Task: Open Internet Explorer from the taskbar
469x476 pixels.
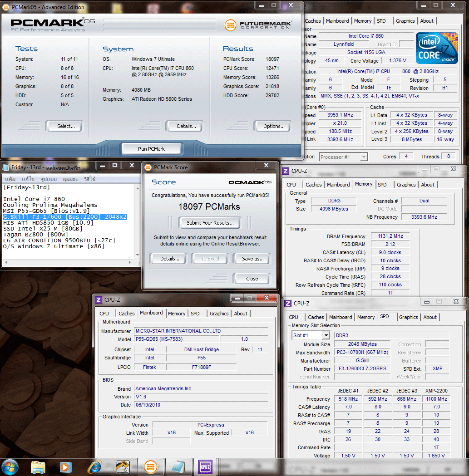Action: tap(94, 467)
